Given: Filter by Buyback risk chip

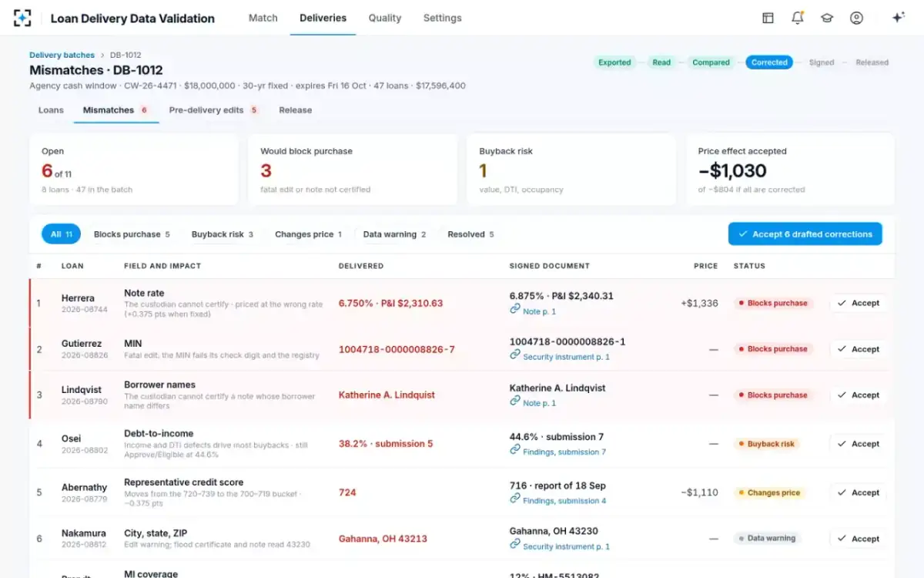Looking at the screenshot, I should pyautogui.click(x=223, y=234).
